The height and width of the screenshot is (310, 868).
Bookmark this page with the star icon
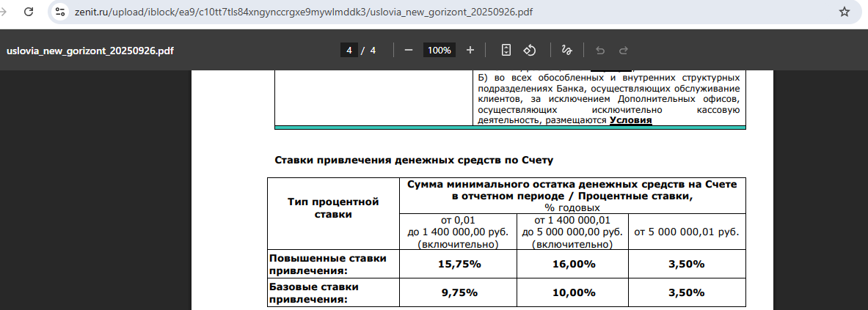pyautogui.click(x=844, y=12)
